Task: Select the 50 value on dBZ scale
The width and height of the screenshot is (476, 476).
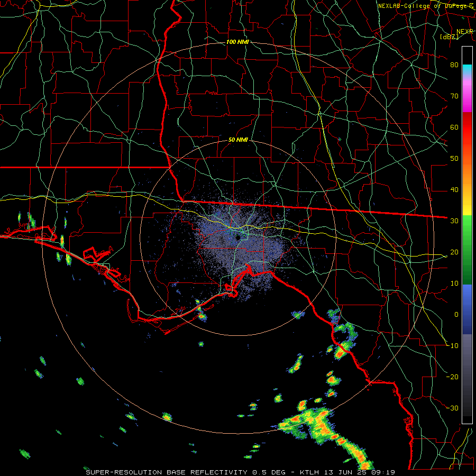Action: pyautogui.click(x=454, y=159)
